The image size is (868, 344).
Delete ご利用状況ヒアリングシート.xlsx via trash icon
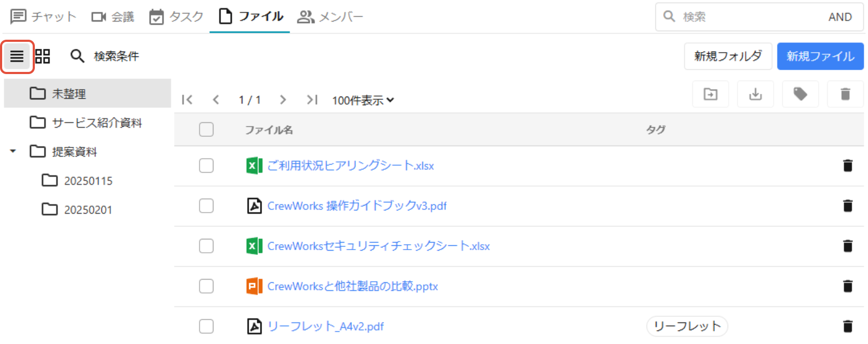(x=848, y=166)
